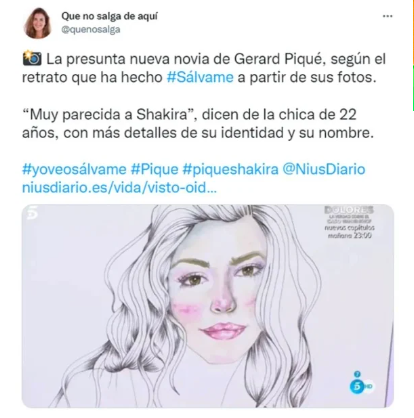Screen dimensions: 414x418
Task: Click the @quenosalga handle
Action: click(91, 30)
